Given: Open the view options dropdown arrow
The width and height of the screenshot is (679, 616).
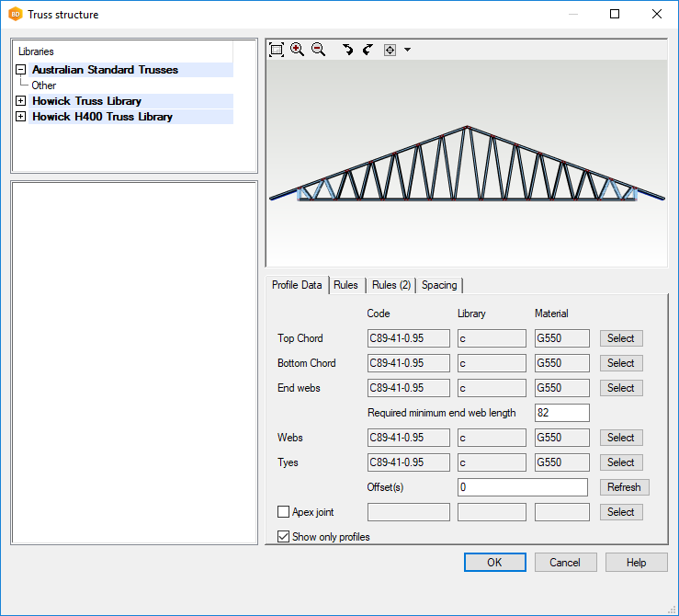Looking at the screenshot, I should tap(407, 50).
